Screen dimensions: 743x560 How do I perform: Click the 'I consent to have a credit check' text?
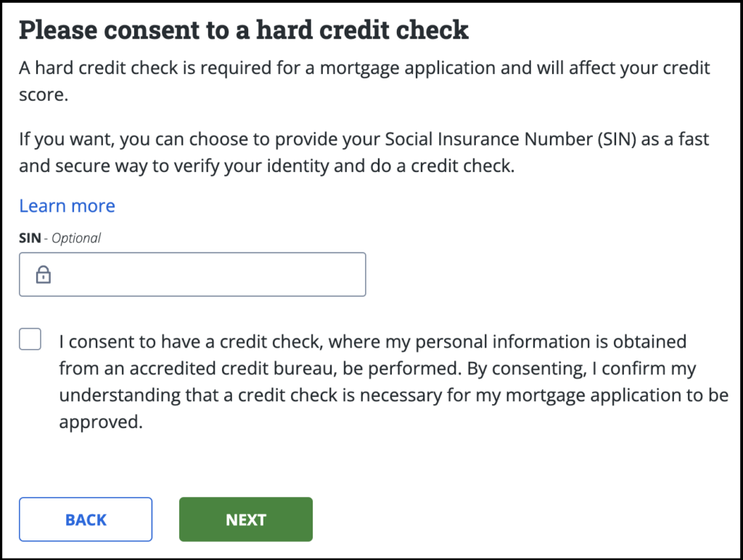click(181, 341)
